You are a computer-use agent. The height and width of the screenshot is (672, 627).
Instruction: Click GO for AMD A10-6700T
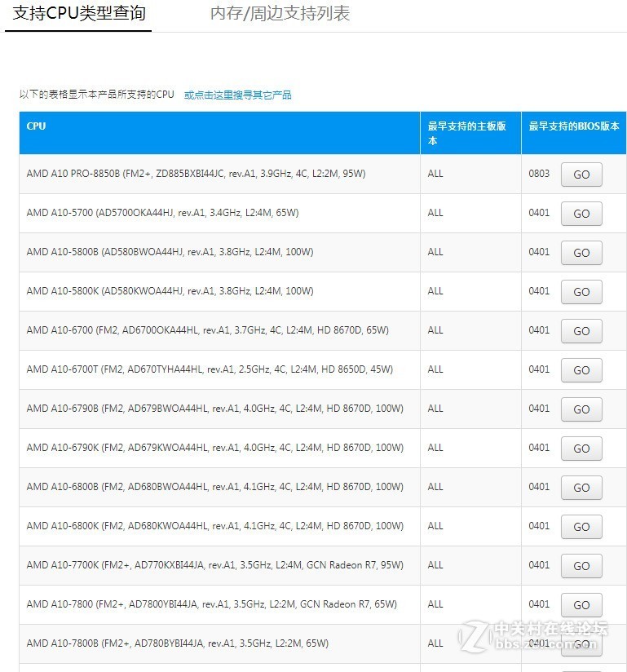(x=581, y=370)
